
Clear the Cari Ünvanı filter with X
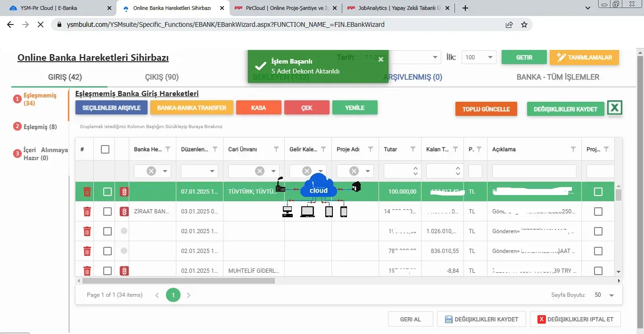260,171
